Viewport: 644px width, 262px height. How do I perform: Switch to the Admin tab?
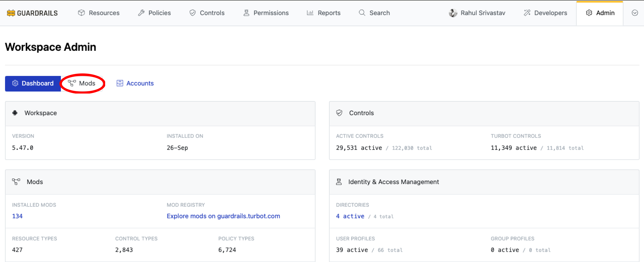click(x=600, y=13)
